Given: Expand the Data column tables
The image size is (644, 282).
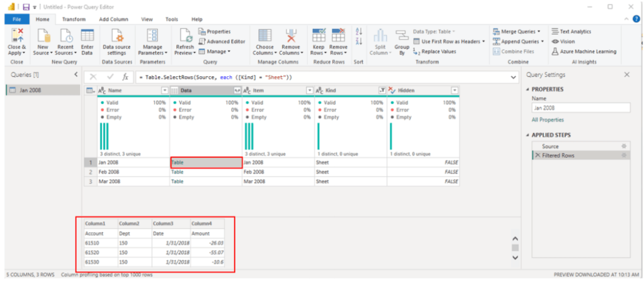Looking at the screenshot, I should click(x=237, y=91).
